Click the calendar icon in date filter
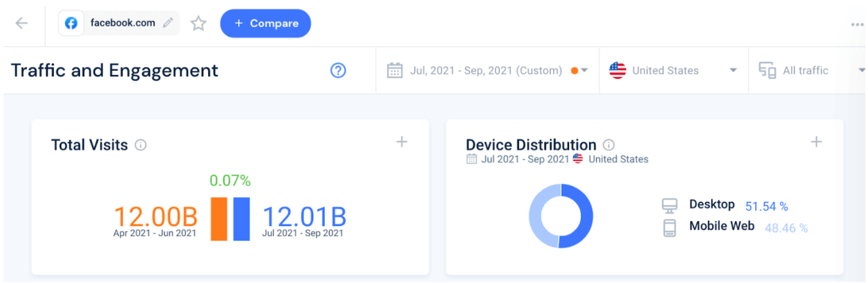The width and height of the screenshot is (868, 283). click(x=395, y=71)
